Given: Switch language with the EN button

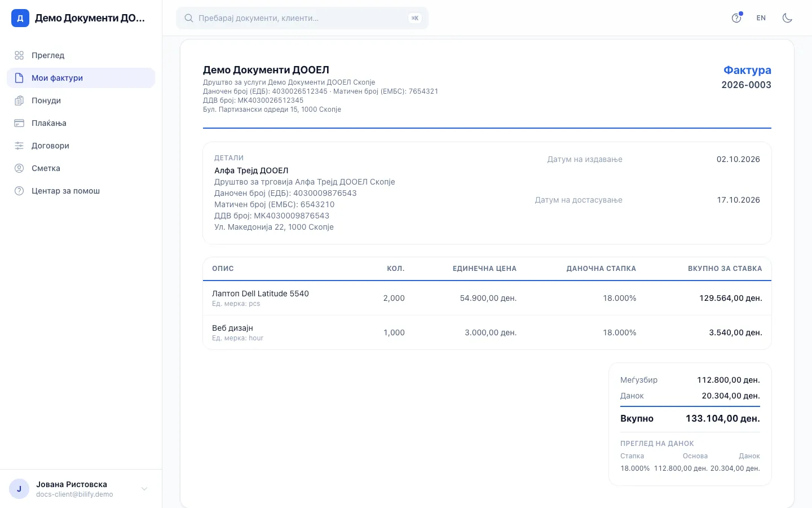Looking at the screenshot, I should pyautogui.click(x=761, y=18).
